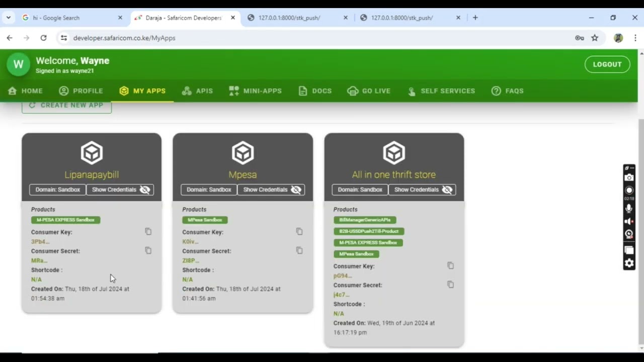Open the HOME menu
This screenshot has height=362, width=644.
(x=25, y=91)
